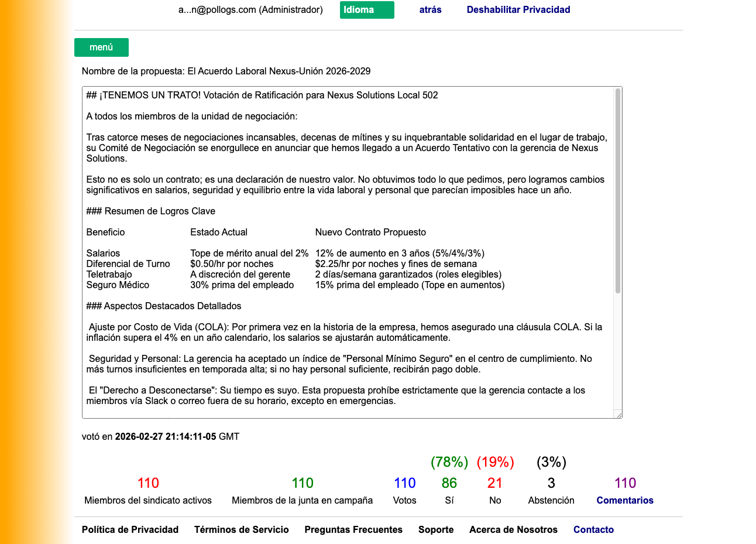
Task: Click the '¡TENEMOS UN TRATO!' title line
Action: pos(262,95)
